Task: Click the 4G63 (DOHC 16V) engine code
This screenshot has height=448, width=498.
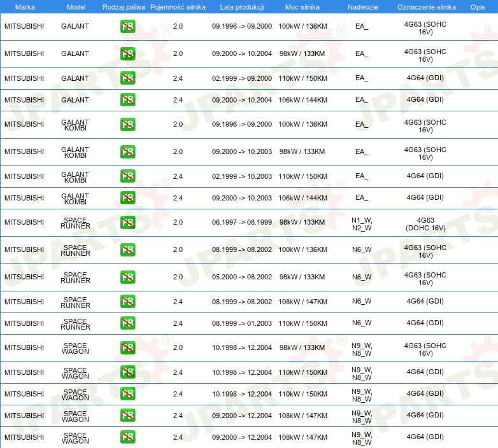Action: (x=425, y=224)
